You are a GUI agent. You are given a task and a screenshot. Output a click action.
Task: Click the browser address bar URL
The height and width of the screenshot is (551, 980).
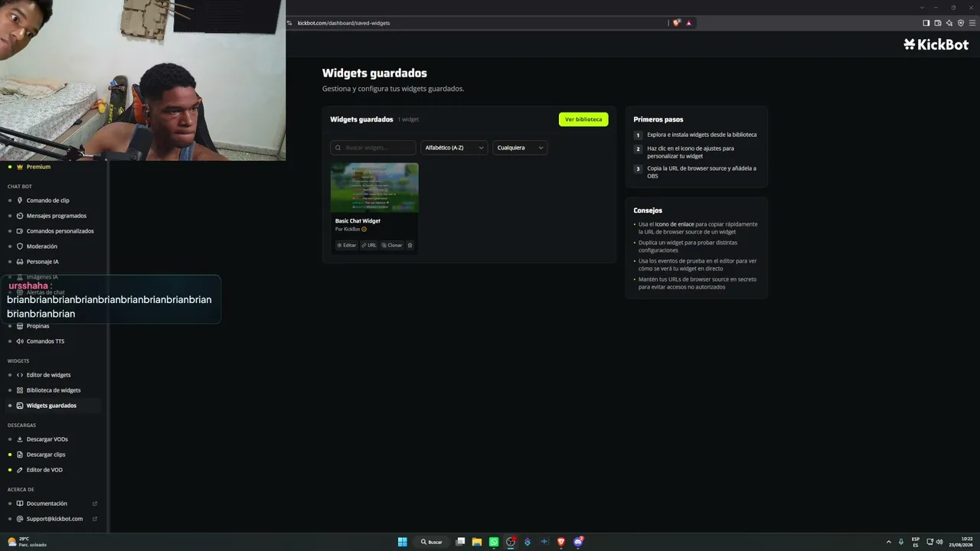pyautogui.click(x=344, y=23)
